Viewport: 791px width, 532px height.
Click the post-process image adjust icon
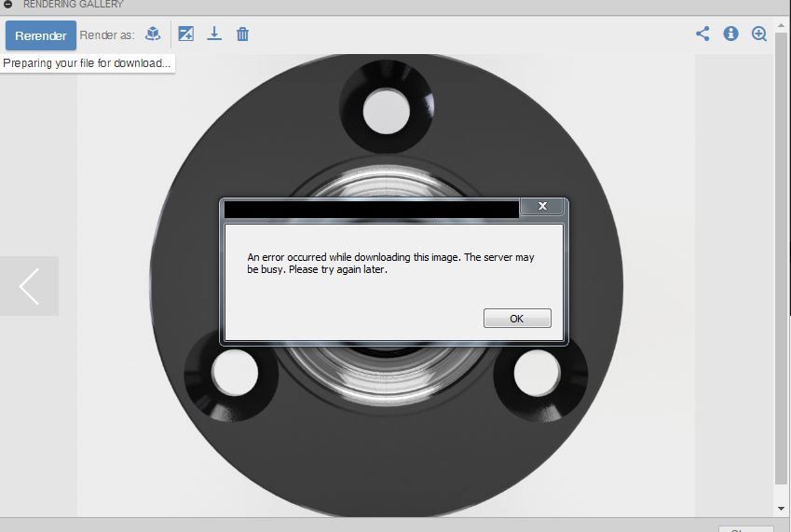186,34
